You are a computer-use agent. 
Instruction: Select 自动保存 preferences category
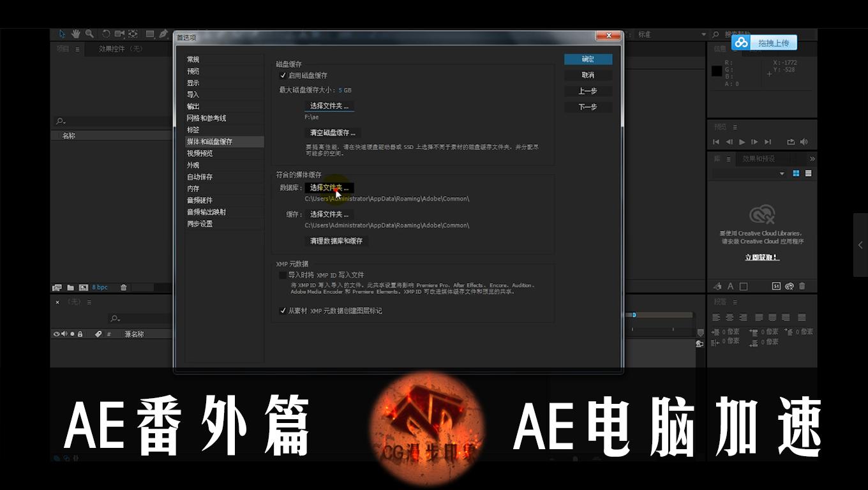[200, 177]
